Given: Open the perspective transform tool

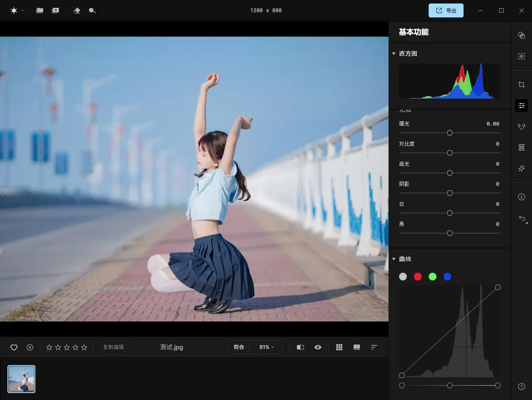Looking at the screenshot, I should [x=521, y=147].
